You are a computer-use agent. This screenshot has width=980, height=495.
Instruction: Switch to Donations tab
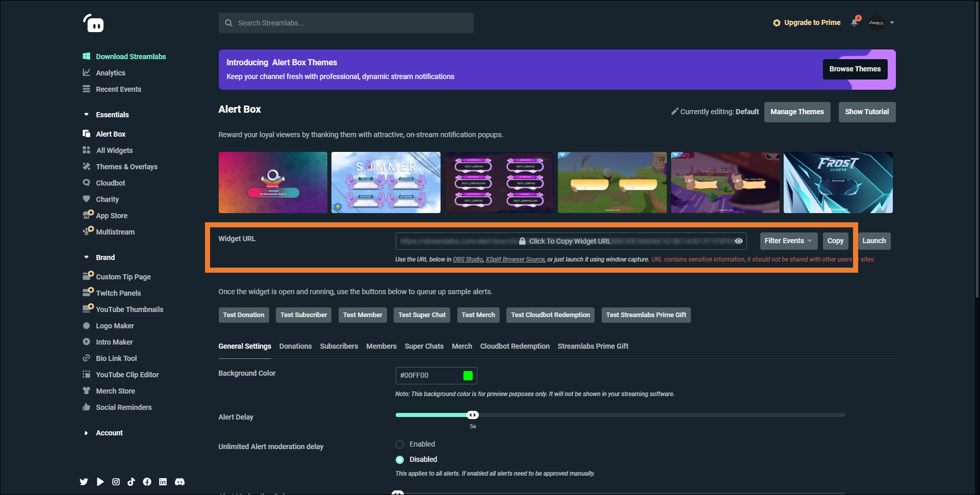295,346
